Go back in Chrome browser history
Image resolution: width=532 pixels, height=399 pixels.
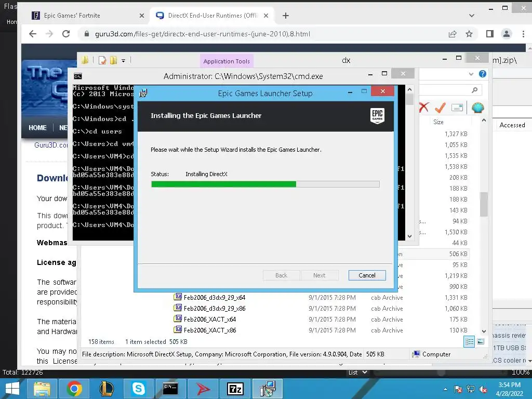pos(33,34)
